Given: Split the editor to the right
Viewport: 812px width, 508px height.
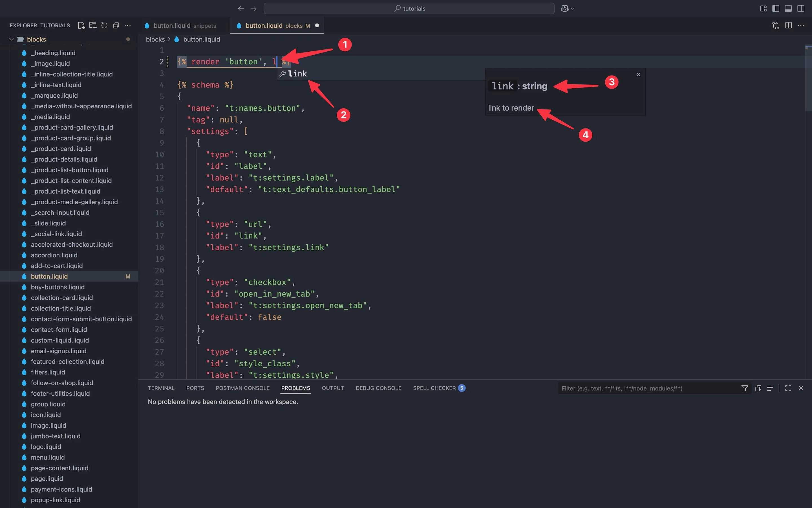Looking at the screenshot, I should [x=789, y=25].
